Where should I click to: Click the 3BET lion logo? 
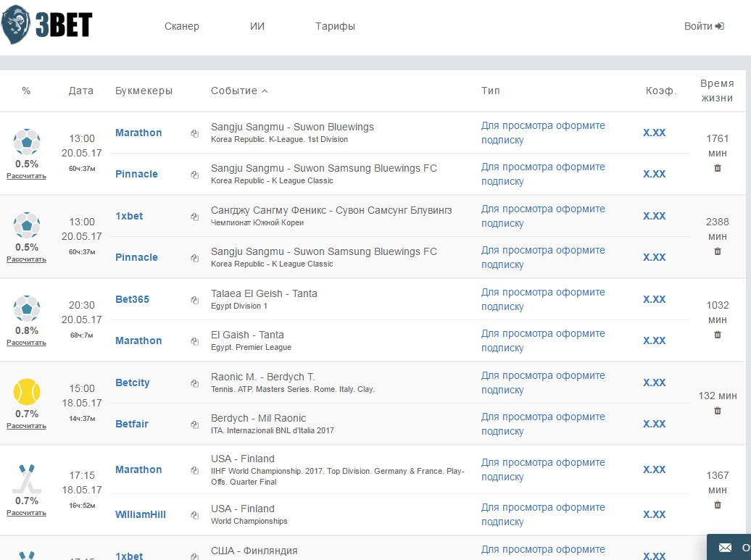[x=46, y=25]
